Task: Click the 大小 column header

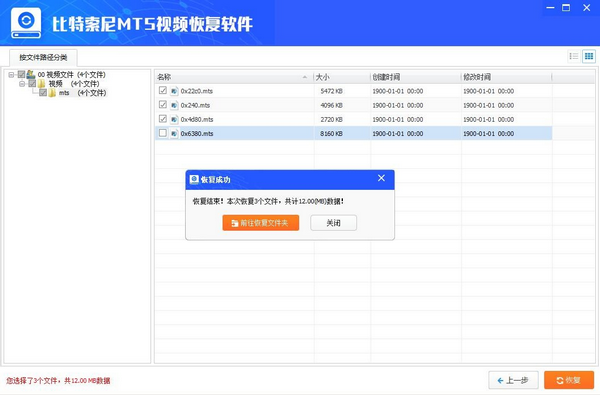Action: (342, 77)
